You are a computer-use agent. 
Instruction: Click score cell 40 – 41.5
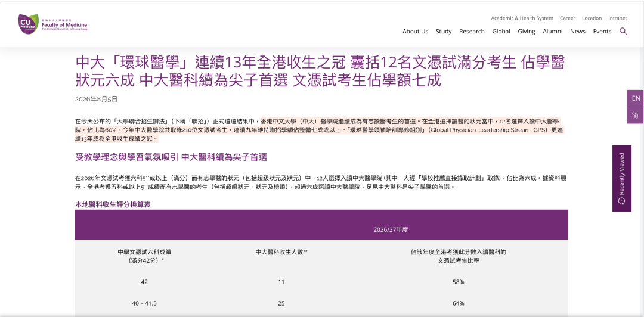[x=144, y=303]
